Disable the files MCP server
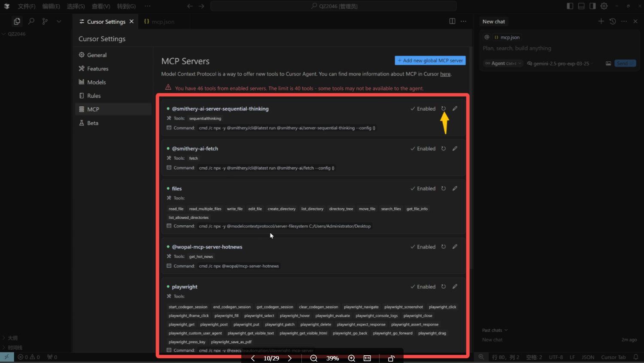This screenshot has width=644, height=363. pos(423,188)
